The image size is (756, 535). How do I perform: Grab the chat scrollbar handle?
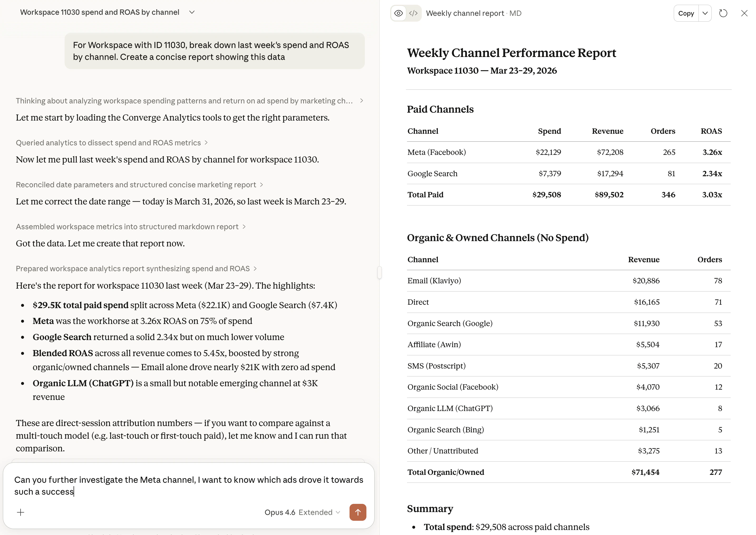pyautogui.click(x=379, y=273)
